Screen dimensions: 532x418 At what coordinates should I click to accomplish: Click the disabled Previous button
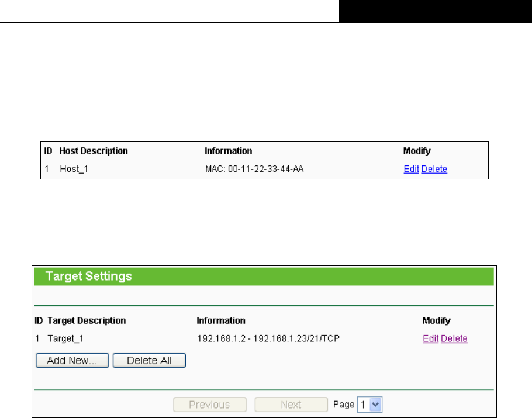tap(210, 405)
